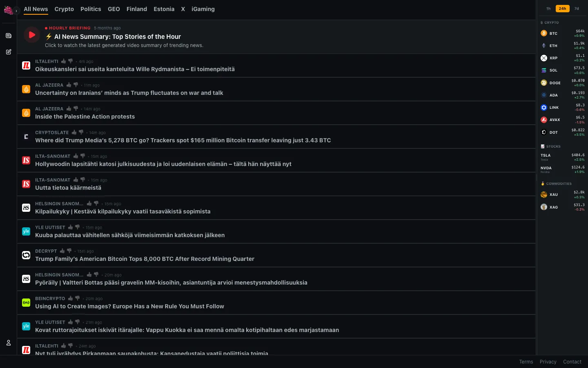Thumbs up the Kilpailukyky HS article
588x368 pixels.
(x=89, y=203)
